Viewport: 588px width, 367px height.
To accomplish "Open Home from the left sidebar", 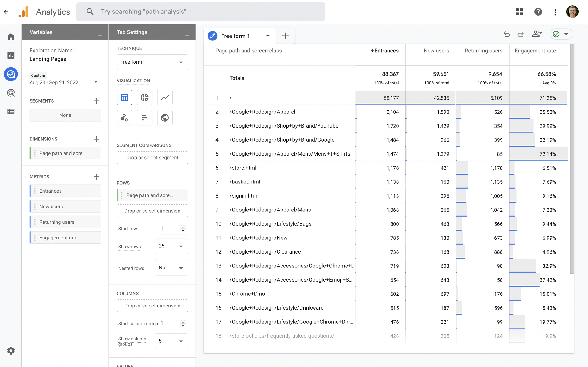I will [x=11, y=37].
